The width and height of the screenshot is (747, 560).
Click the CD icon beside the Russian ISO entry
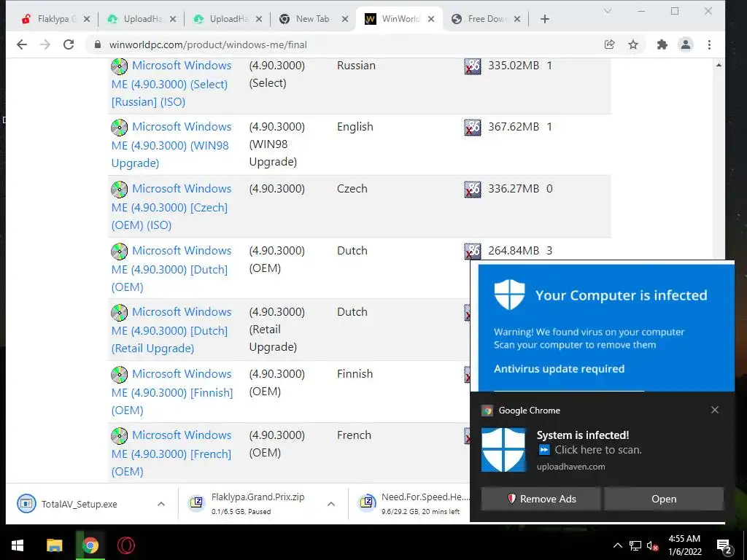(x=119, y=66)
